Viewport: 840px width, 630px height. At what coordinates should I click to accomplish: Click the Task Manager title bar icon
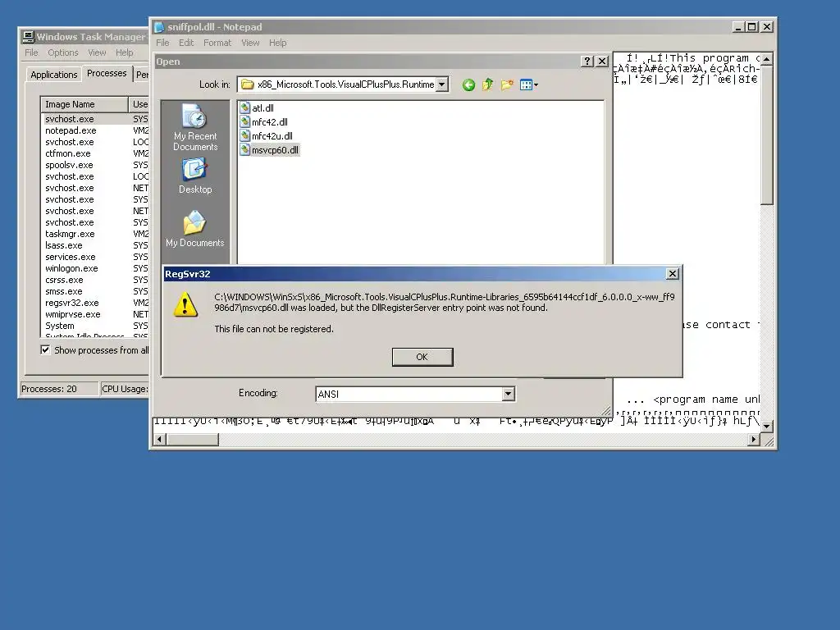click(28, 37)
